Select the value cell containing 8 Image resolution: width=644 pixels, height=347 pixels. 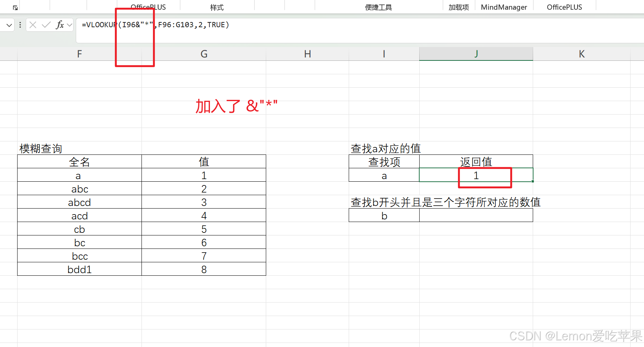pos(204,269)
